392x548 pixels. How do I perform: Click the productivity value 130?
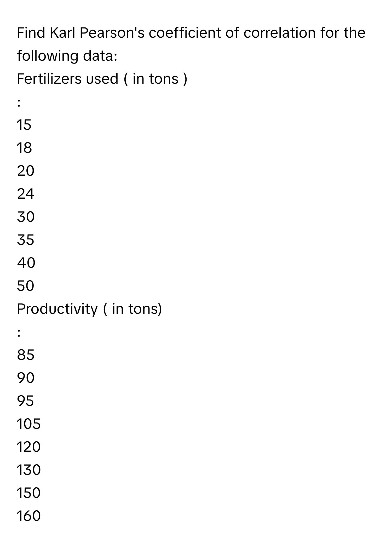click(29, 470)
